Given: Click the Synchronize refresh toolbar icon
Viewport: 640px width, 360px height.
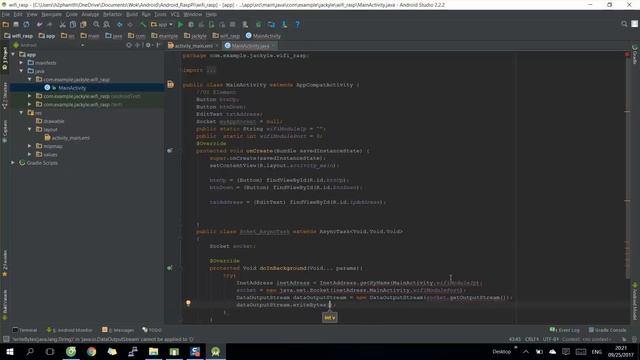Looking at the screenshot, I should click(x=26, y=24).
